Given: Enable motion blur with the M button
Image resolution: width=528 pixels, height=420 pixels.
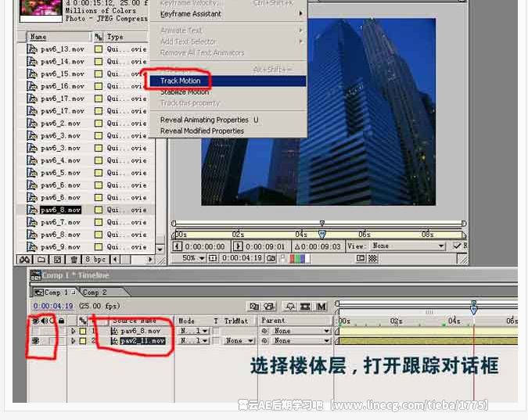Looking at the screenshot, I should 321,307.
